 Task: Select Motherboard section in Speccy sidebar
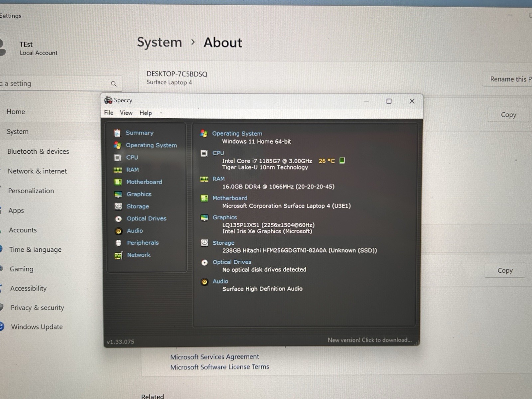click(144, 182)
